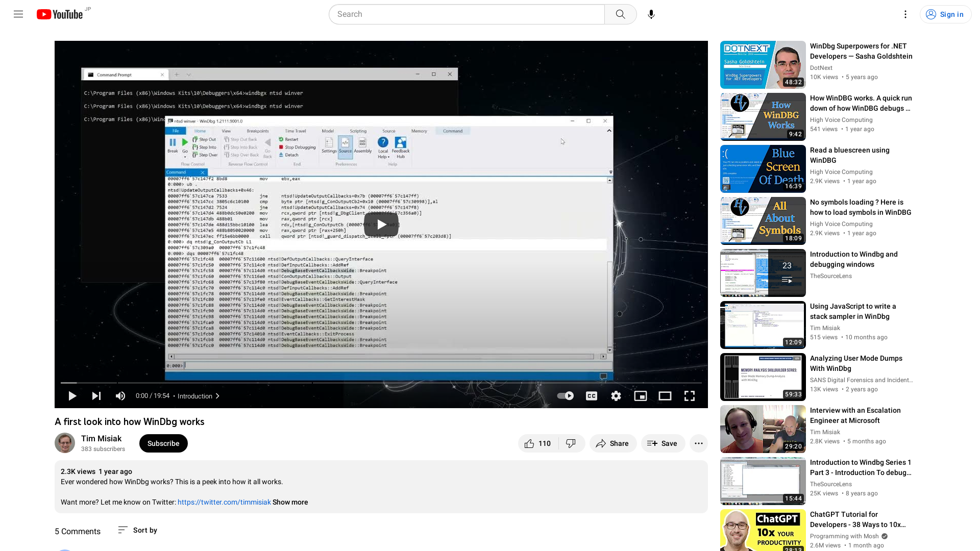
Task: Visit SANS Digital Forensics channel
Action: (861, 380)
